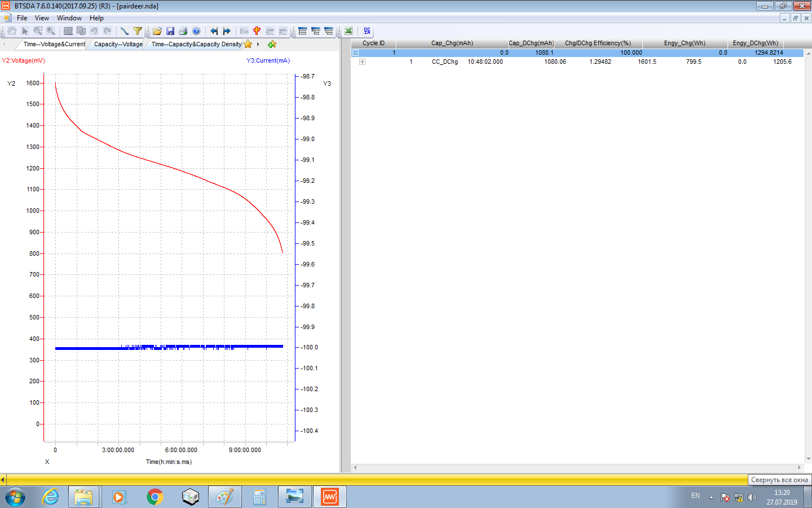Click the En language icon
Viewport: 812px width, 508px height.
(x=244, y=31)
